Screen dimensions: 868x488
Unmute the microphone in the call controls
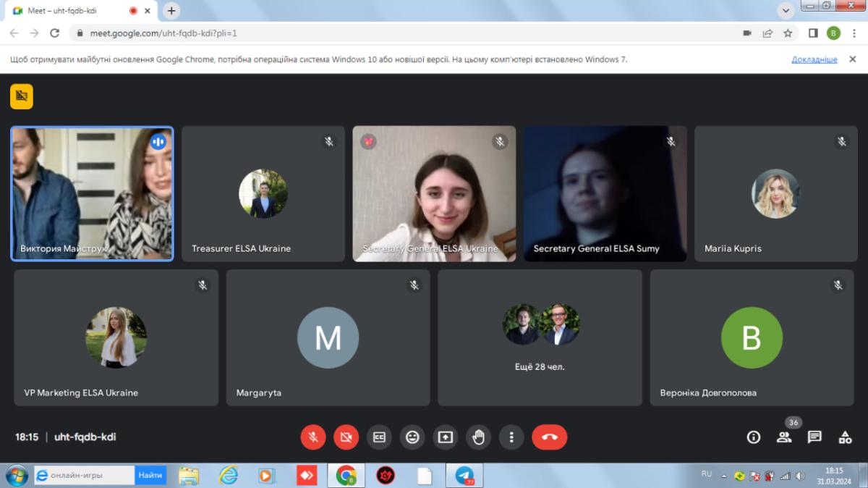click(313, 437)
